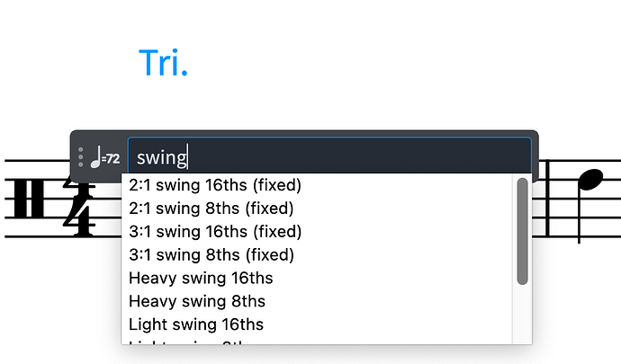This screenshot has width=621, height=364.
Task: Choose Light swing 16ths
Action: click(196, 324)
